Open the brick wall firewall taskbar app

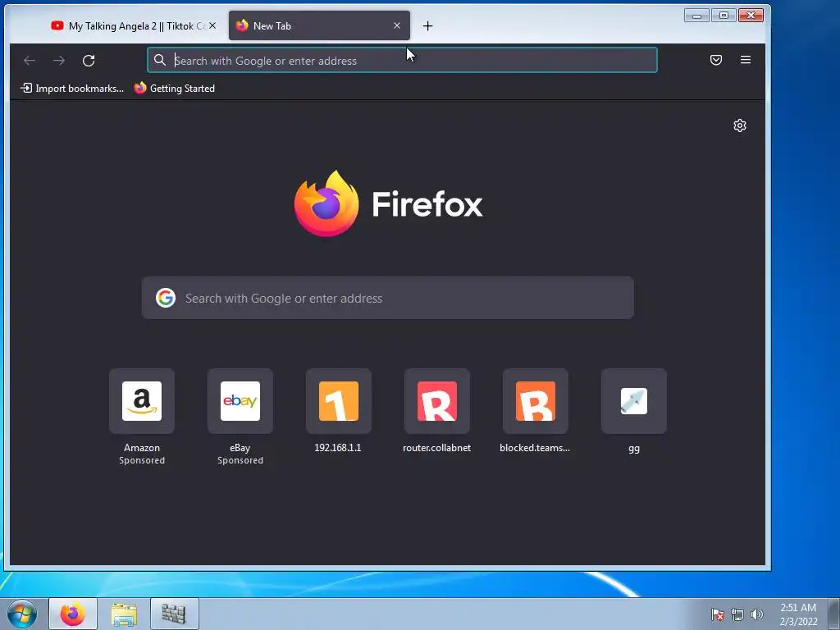(x=174, y=614)
